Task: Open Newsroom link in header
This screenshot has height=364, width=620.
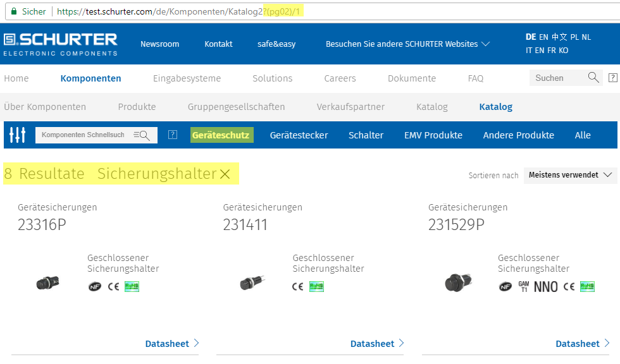Action: point(159,44)
